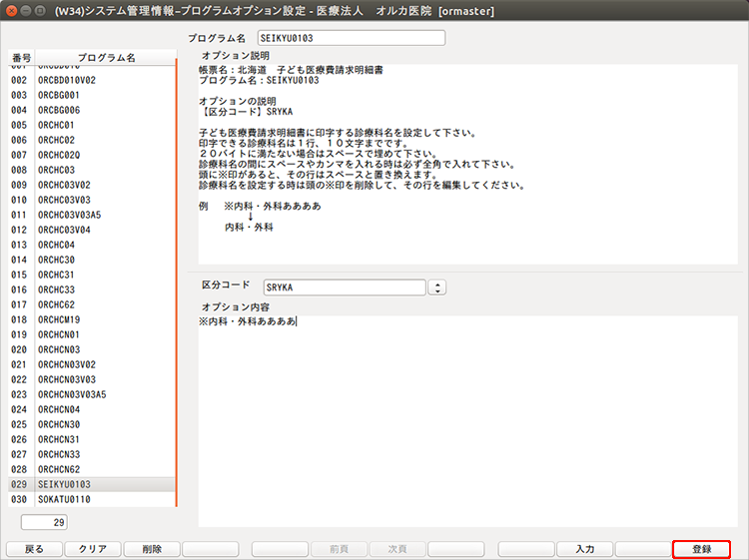Image resolution: width=749 pixels, height=560 pixels.
Task: Select row 014 ORCHC30
Action: pyautogui.click(x=92, y=260)
